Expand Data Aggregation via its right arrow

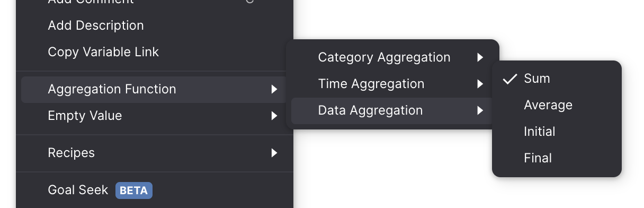click(480, 110)
